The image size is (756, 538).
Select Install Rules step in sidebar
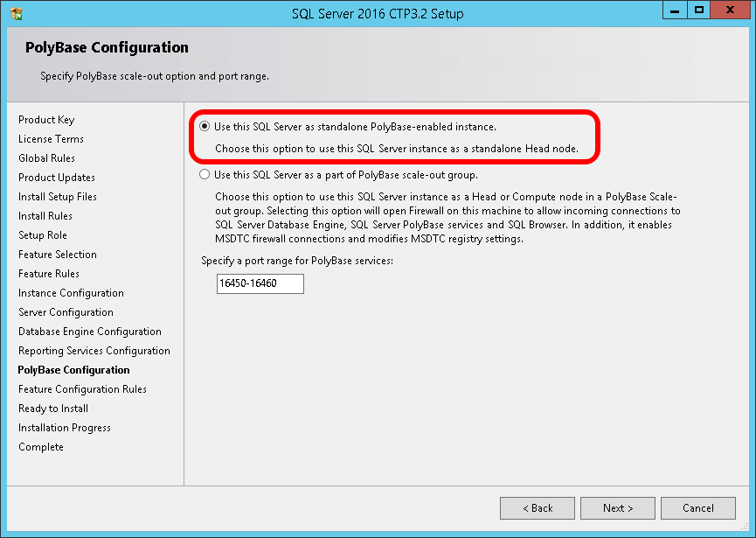[45, 216]
